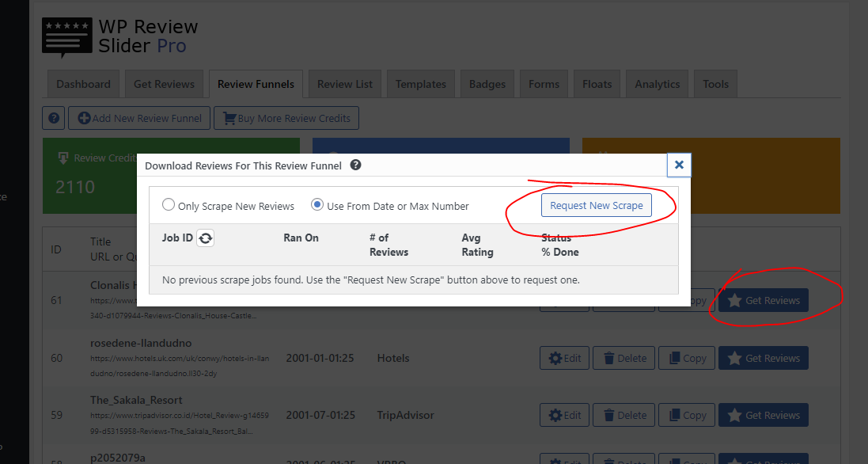Click the # of Reviews column header
868x464 pixels.
coord(389,245)
